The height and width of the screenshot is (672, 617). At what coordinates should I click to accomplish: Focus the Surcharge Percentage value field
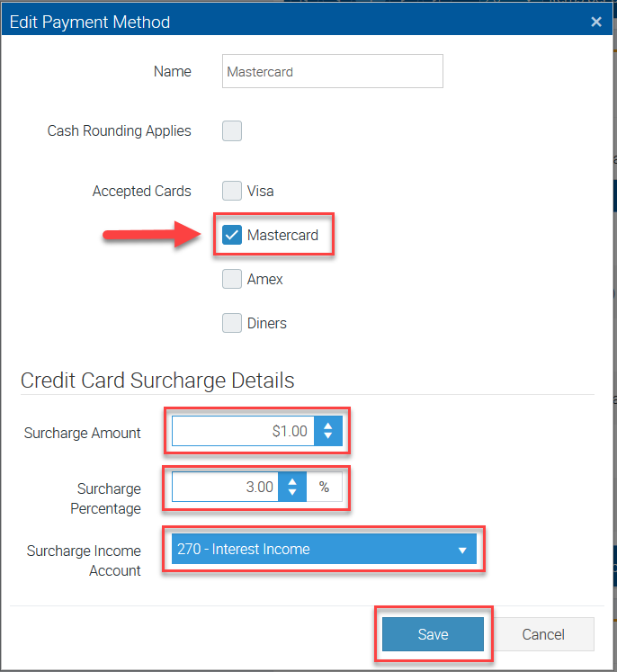[x=225, y=487]
